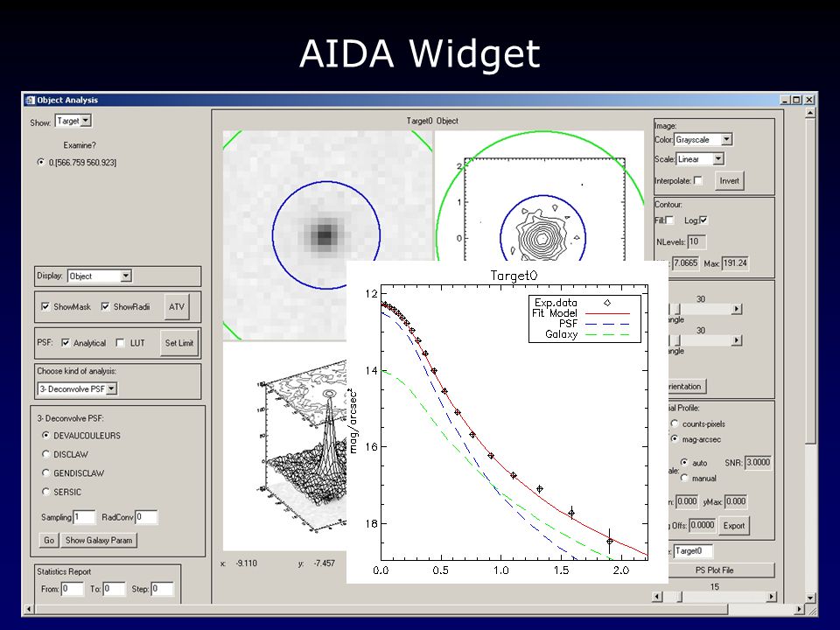Screen dimensions: 840x630
Task: Click the Object Analysis window icon
Action: [30, 100]
